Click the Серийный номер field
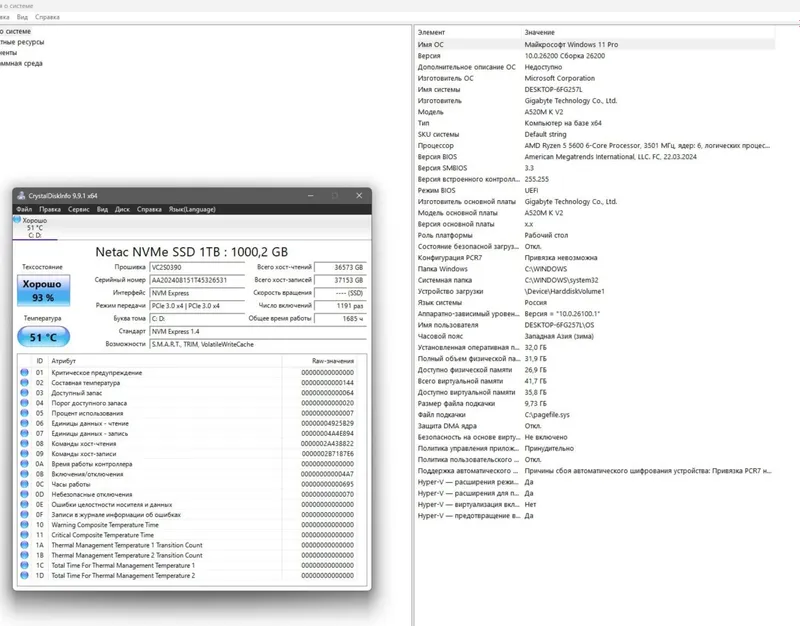The width and height of the screenshot is (800, 626). click(197, 280)
